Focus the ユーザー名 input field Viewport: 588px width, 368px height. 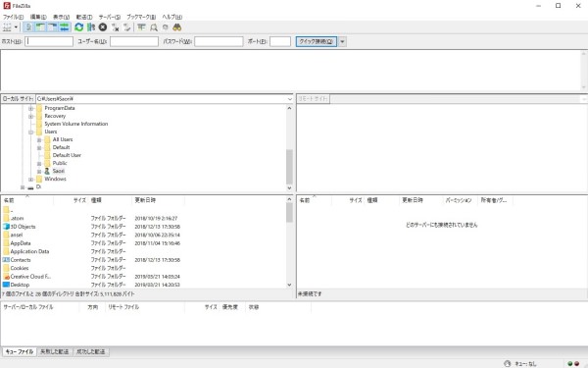point(134,41)
